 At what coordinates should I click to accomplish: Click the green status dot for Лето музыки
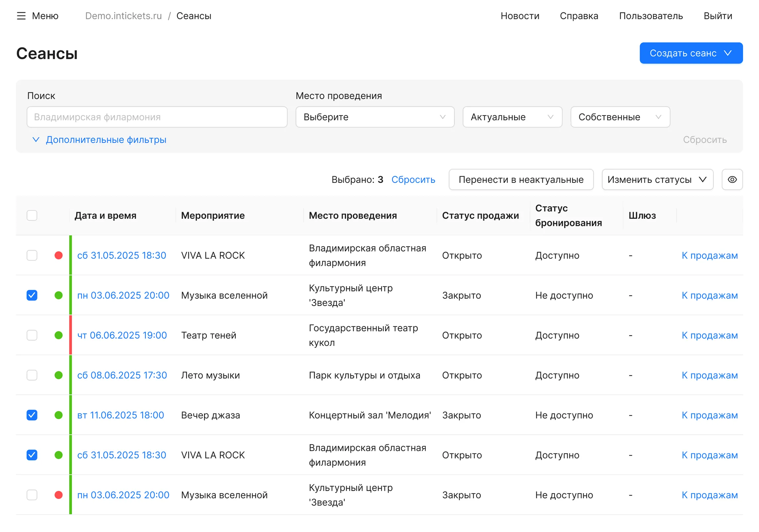[x=59, y=375]
